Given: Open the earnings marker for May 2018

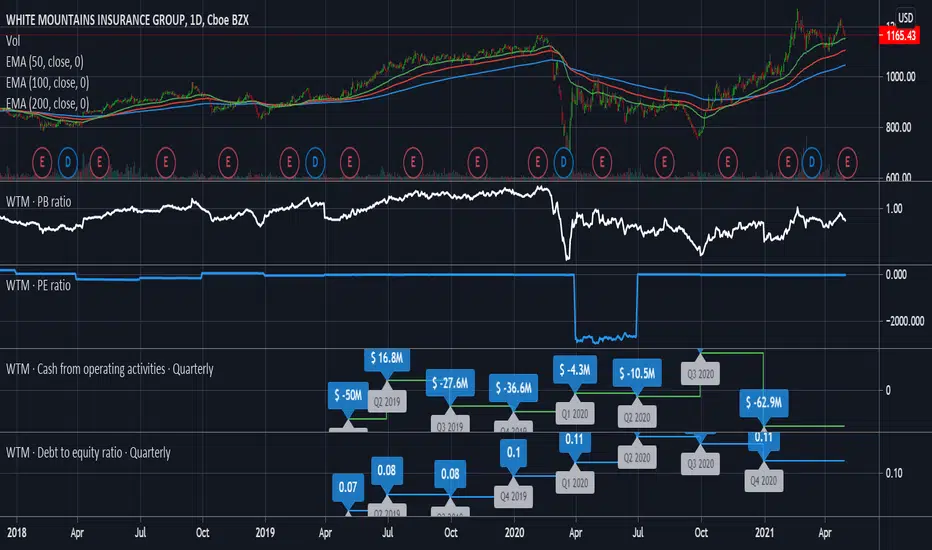Looking at the screenshot, I should pos(99,162).
